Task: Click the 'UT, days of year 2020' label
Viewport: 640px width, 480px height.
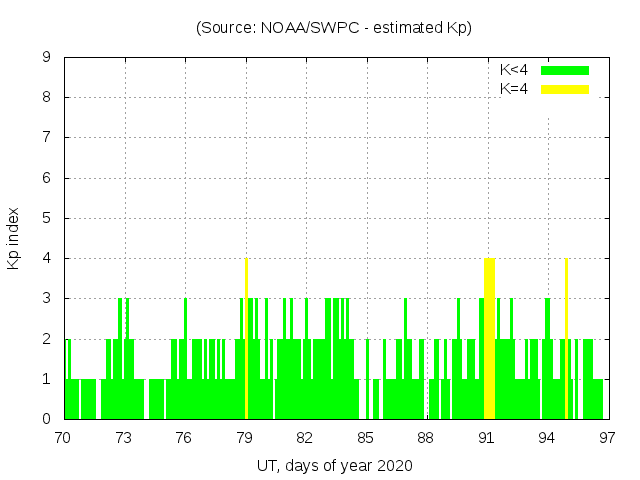Action: [x=334, y=465]
